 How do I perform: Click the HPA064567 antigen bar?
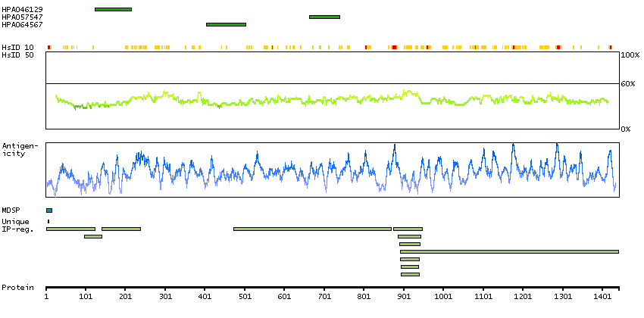(x=226, y=24)
